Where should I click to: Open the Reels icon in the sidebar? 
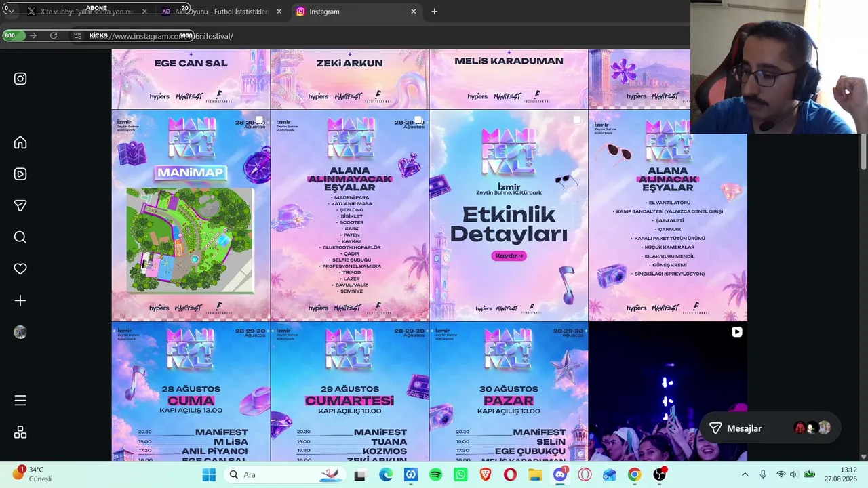pyautogui.click(x=20, y=174)
